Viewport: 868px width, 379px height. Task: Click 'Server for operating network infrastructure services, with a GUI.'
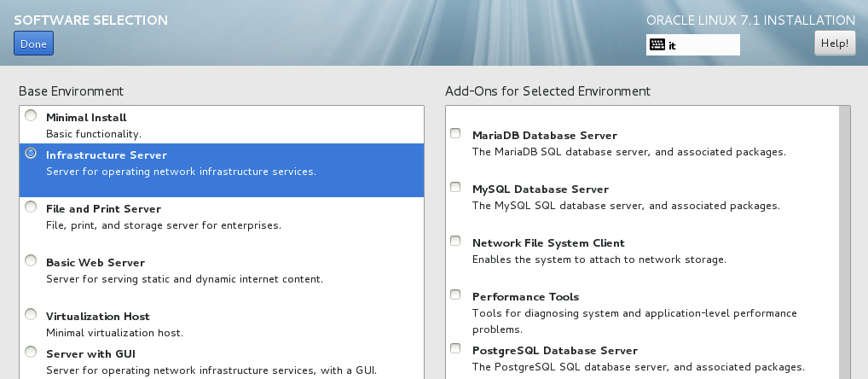(x=211, y=370)
